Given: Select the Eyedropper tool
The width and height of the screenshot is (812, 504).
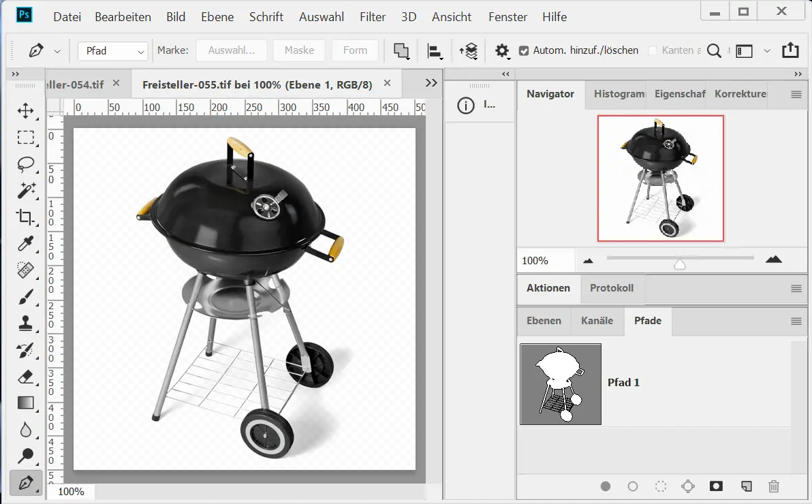Looking at the screenshot, I should tap(25, 244).
